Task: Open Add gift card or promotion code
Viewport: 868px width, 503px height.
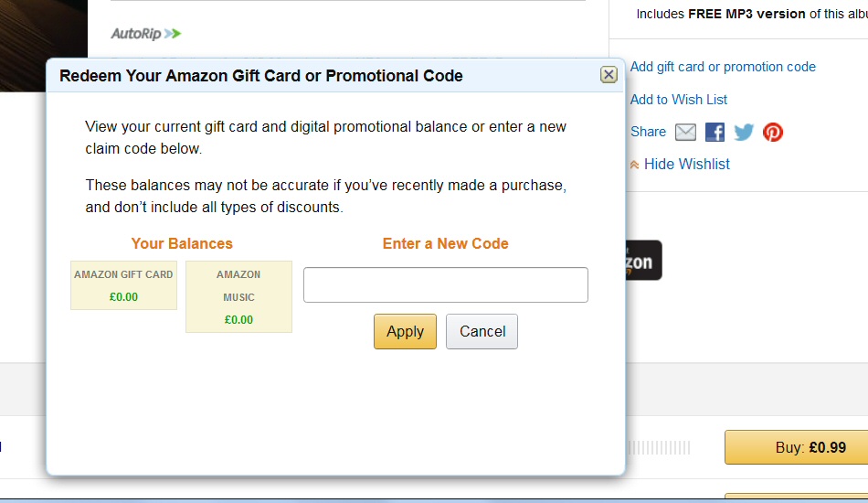Action: click(x=723, y=67)
